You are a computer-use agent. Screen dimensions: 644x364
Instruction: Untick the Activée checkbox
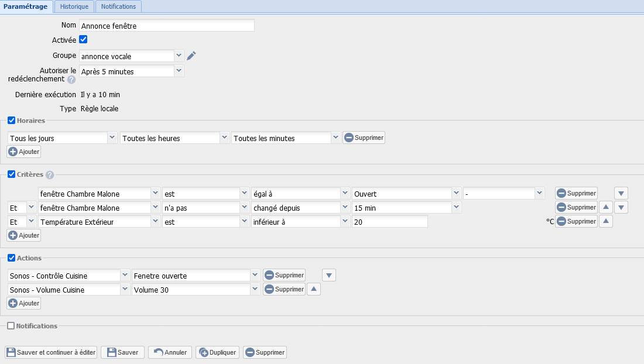(x=83, y=39)
